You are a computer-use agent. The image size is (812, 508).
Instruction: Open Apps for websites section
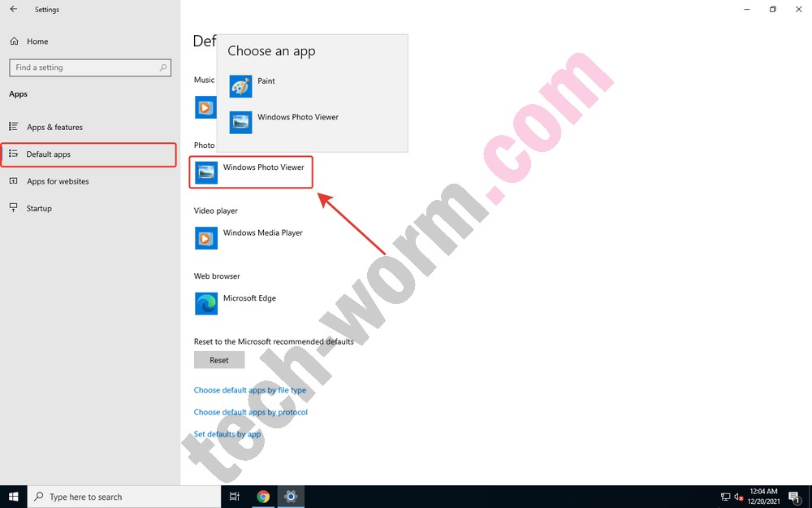click(x=58, y=181)
